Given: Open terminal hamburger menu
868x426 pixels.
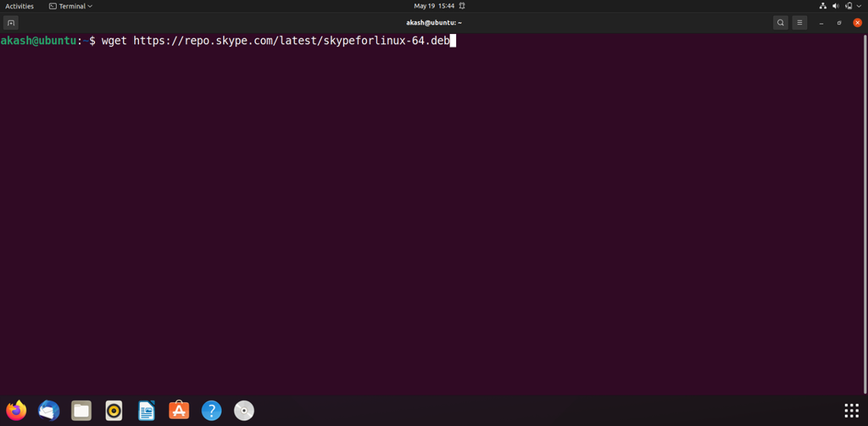Looking at the screenshot, I should (x=799, y=23).
